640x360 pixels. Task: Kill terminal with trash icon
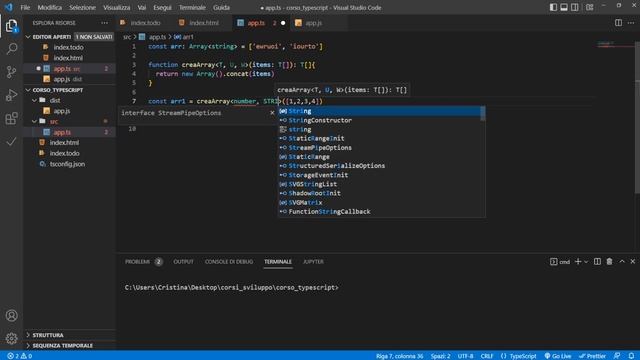click(609, 262)
